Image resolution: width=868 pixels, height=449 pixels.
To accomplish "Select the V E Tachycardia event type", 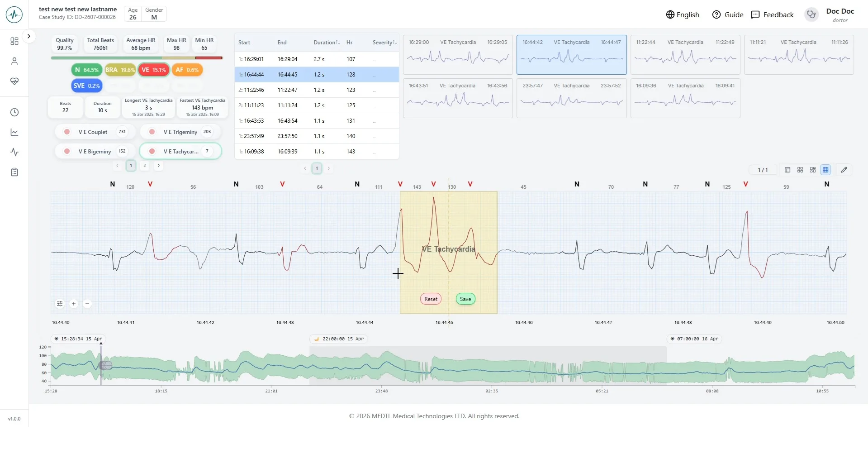I will (180, 151).
